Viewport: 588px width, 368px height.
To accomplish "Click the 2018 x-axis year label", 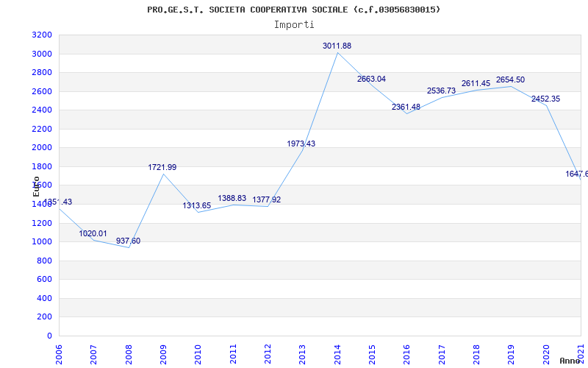I will pos(476,355).
